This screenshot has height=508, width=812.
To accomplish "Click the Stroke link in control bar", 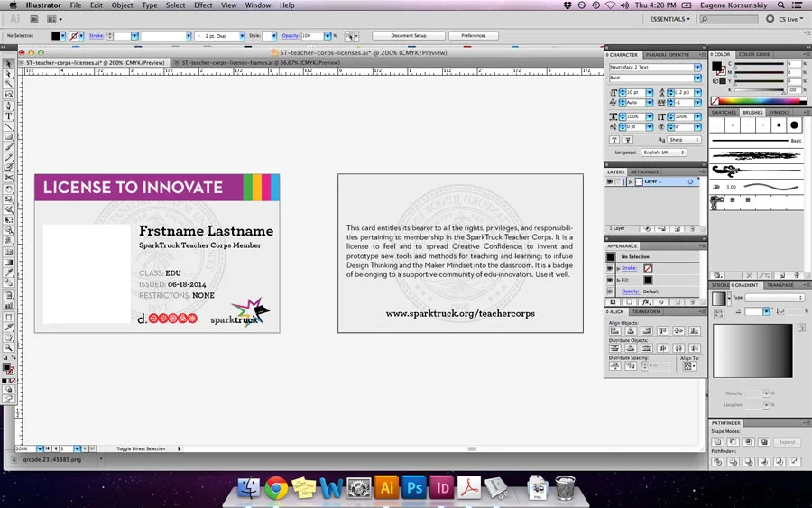I will pos(97,36).
